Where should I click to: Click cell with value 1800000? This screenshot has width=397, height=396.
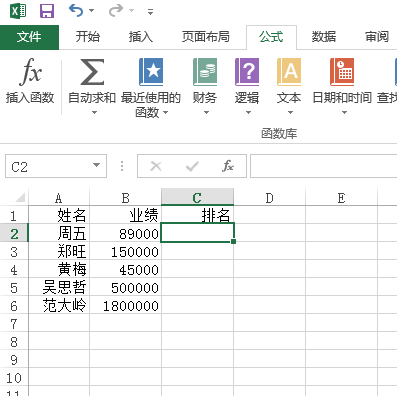[125, 305]
